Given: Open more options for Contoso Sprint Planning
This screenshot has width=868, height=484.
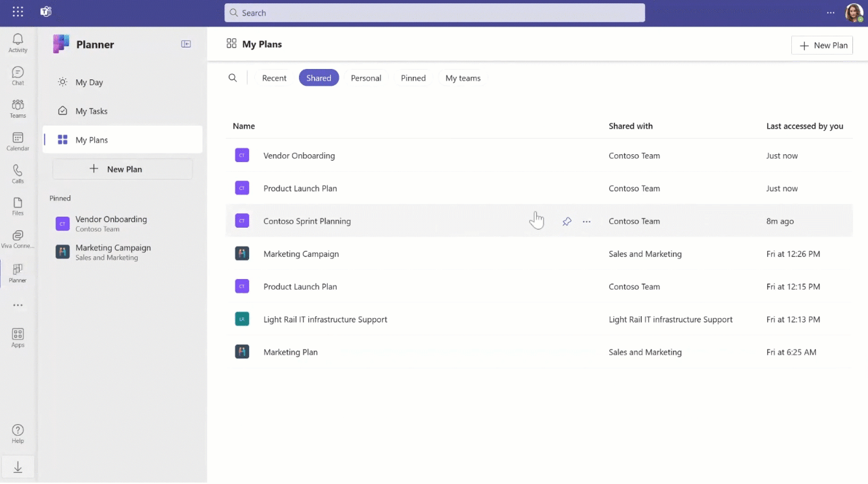Looking at the screenshot, I should point(586,221).
